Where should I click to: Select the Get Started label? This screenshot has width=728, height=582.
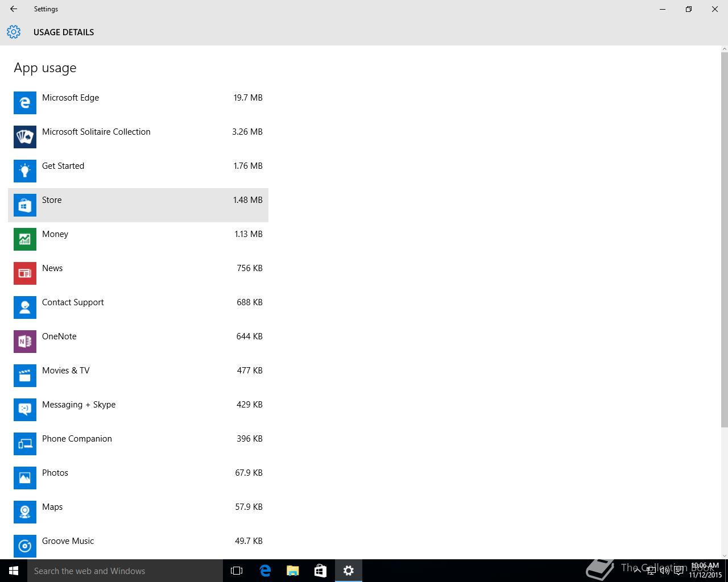pyautogui.click(x=63, y=166)
